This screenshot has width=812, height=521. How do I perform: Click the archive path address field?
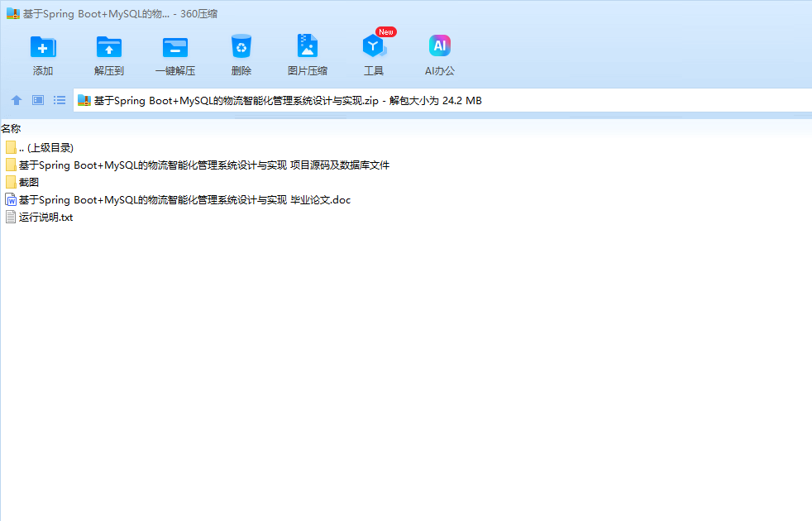(442, 100)
